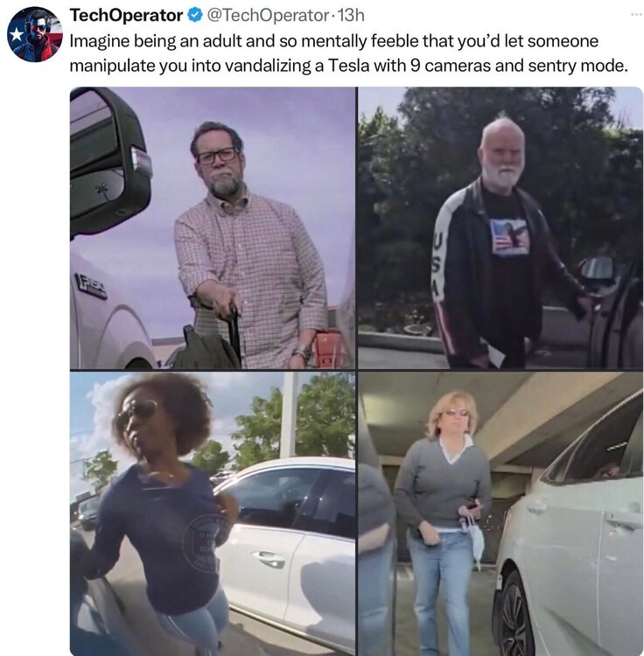
Task: Open the @TechOperator handle link
Action: tap(268, 16)
